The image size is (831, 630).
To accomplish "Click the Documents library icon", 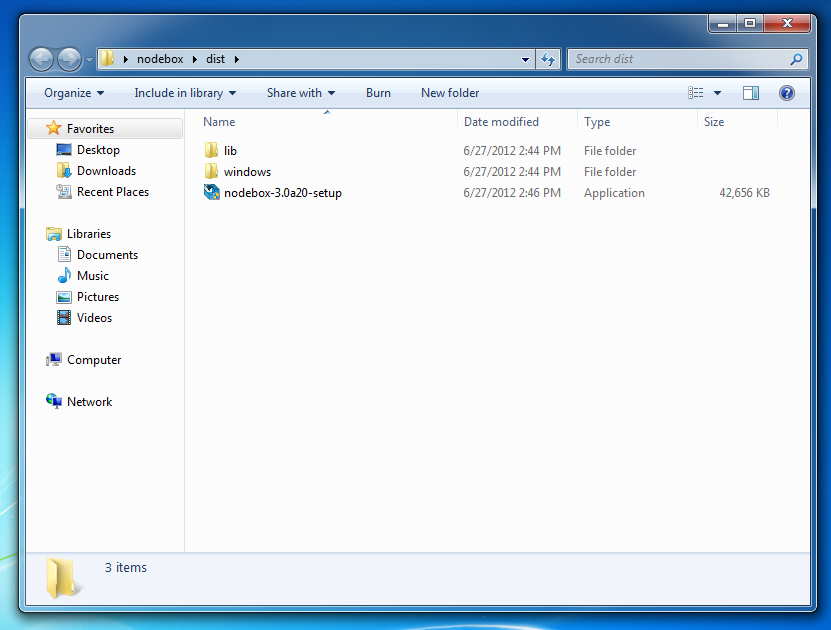I will 64,254.
